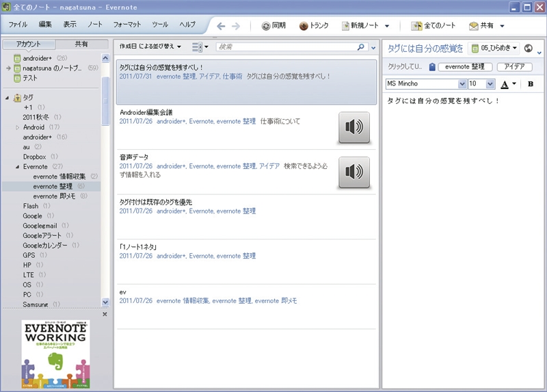Select nagatsuna のノートブ... notebook
Image resolution: width=547 pixels, height=392 pixels.
52,68
